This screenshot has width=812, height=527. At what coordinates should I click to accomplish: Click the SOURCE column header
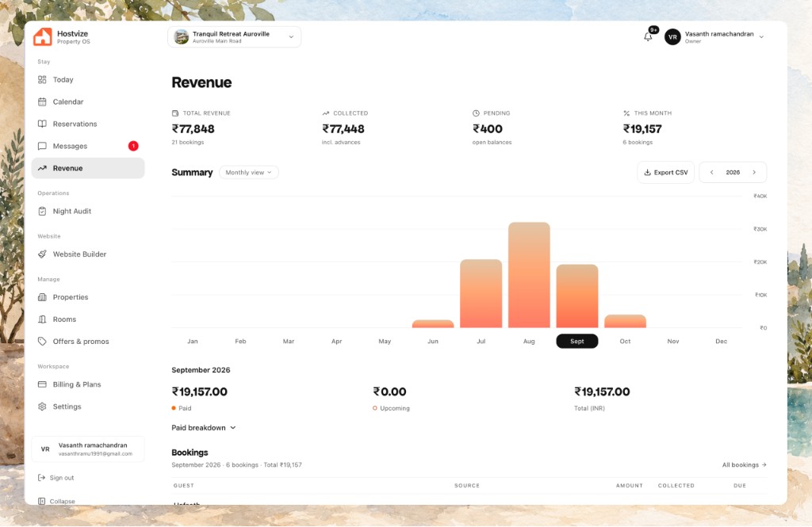point(466,486)
